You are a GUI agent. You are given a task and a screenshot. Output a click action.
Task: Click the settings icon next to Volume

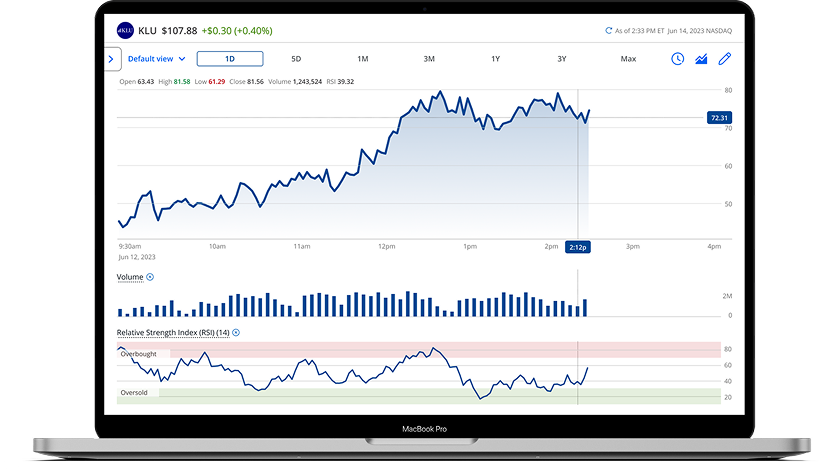[x=151, y=277]
